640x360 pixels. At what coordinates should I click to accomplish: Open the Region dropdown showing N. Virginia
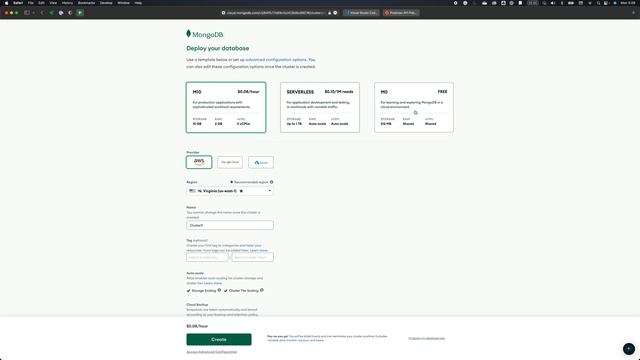coord(230,191)
